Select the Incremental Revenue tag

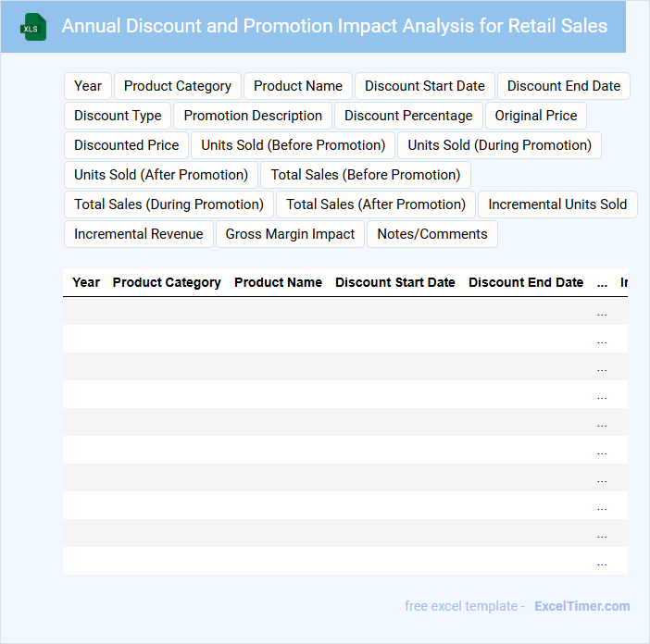pyautogui.click(x=139, y=234)
